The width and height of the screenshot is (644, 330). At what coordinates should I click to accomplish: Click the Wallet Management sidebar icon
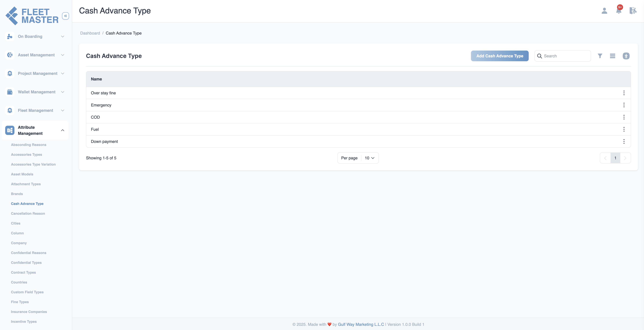(x=10, y=92)
